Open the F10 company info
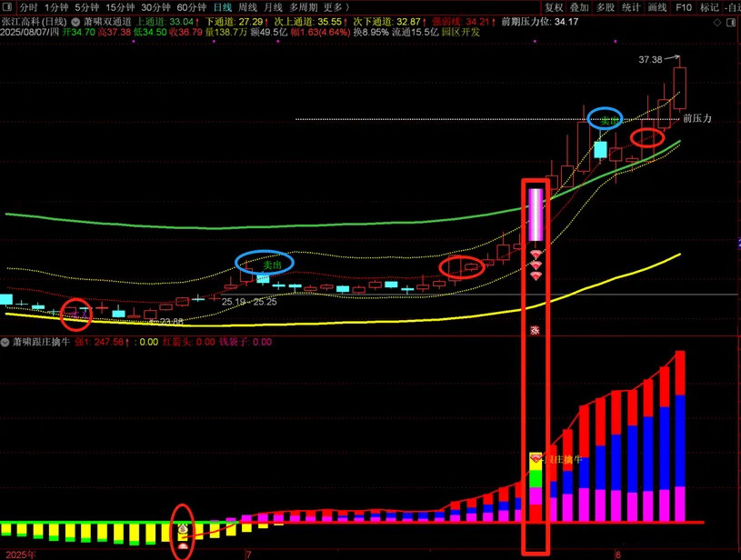 coord(684,6)
